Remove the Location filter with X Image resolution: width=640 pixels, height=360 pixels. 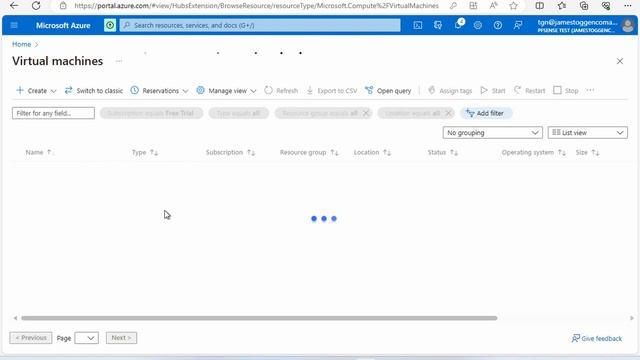[x=448, y=113]
